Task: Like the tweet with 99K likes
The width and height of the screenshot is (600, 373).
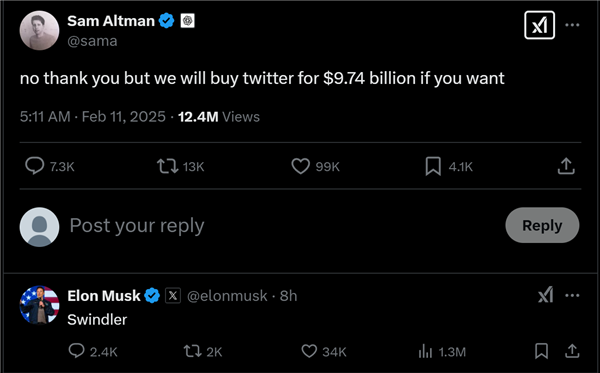Action: (x=300, y=166)
